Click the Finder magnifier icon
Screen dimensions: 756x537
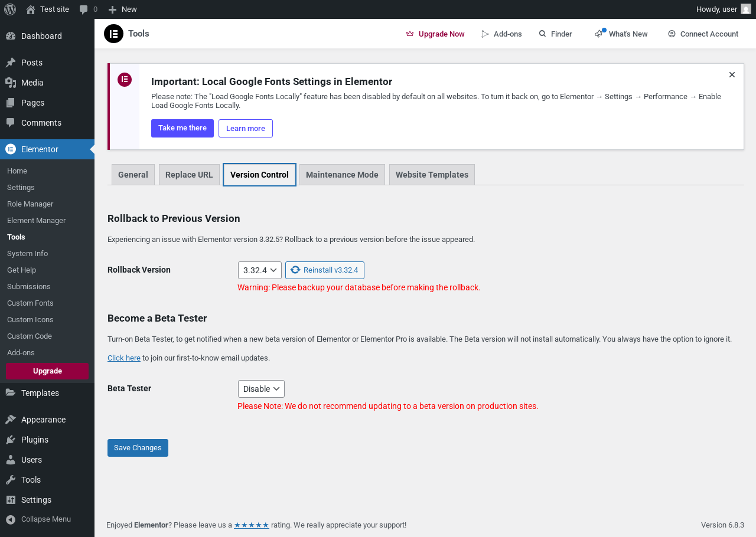(x=542, y=34)
